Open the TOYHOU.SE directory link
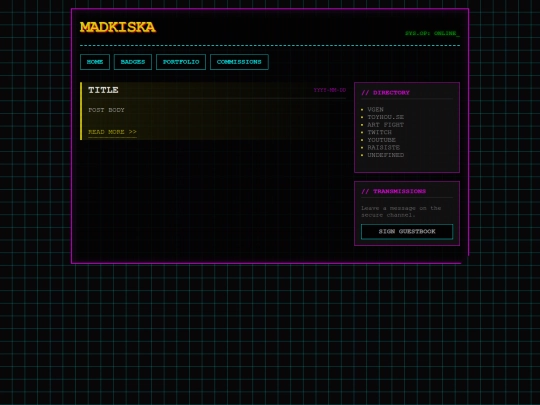Viewport: 540px width, 405px height. coord(385,117)
